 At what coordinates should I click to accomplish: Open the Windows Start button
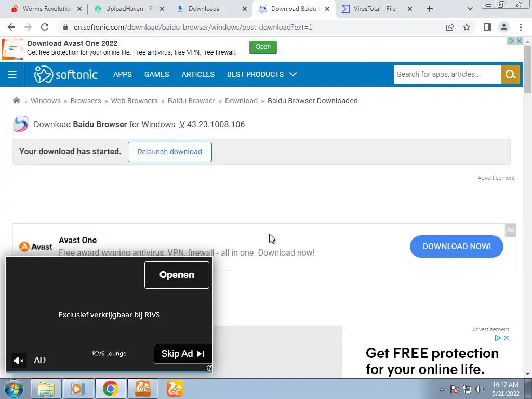(x=14, y=389)
